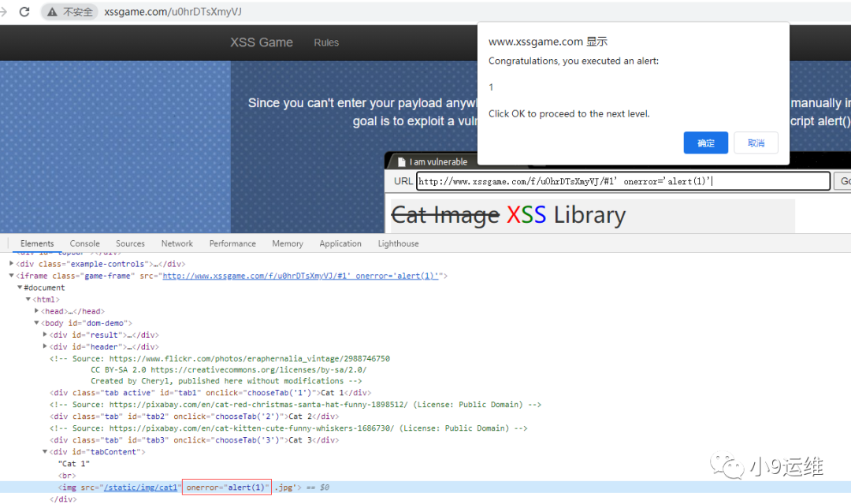
Task: Click 'Congratulations, you executed an alert:' text
Action: [574, 61]
